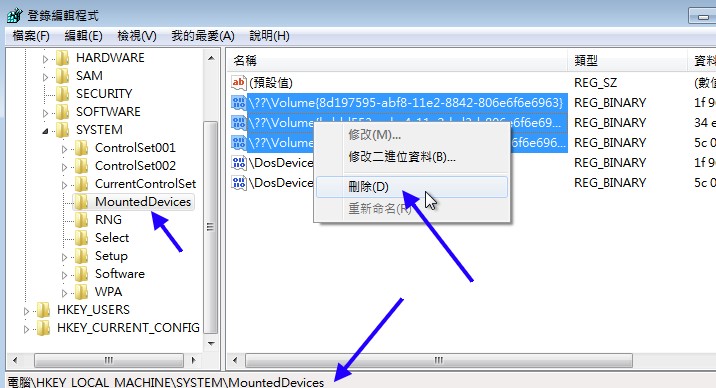This screenshot has height=388, width=716.
Task: Collapse the SYSTEM key
Action: [x=45, y=131]
